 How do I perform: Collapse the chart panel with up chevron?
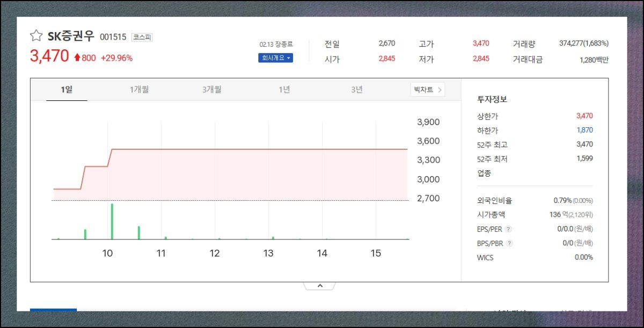tap(320, 286)
